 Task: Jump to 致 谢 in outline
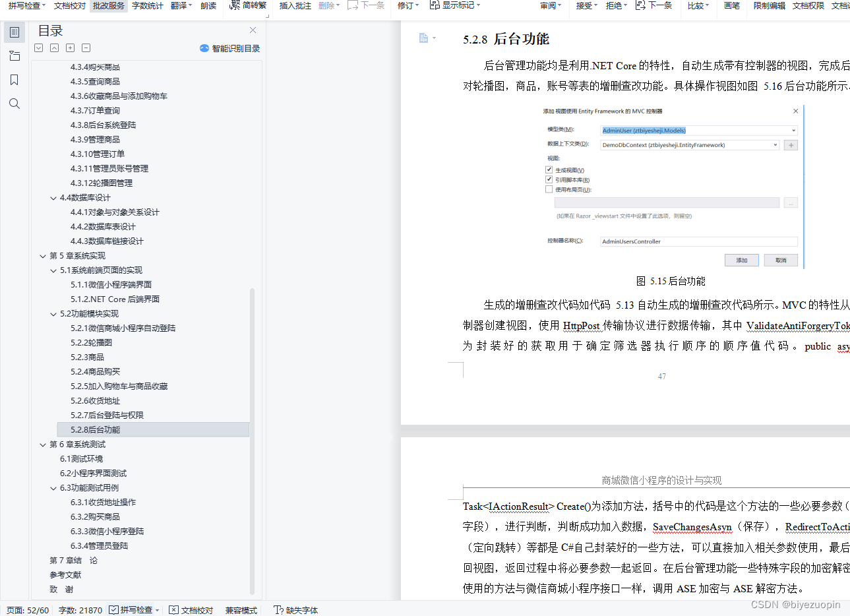[61, 590]
